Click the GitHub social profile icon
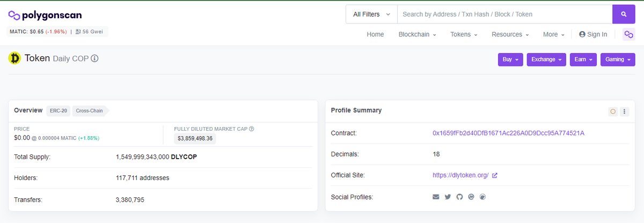644x223 pixels. [459, 197]
